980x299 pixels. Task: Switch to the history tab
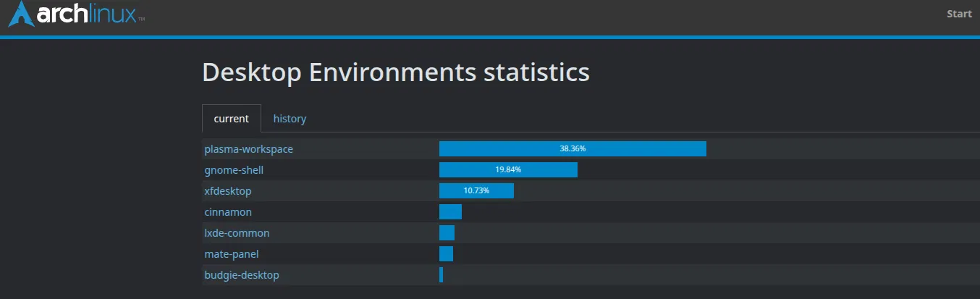click(x=290, y=119)
